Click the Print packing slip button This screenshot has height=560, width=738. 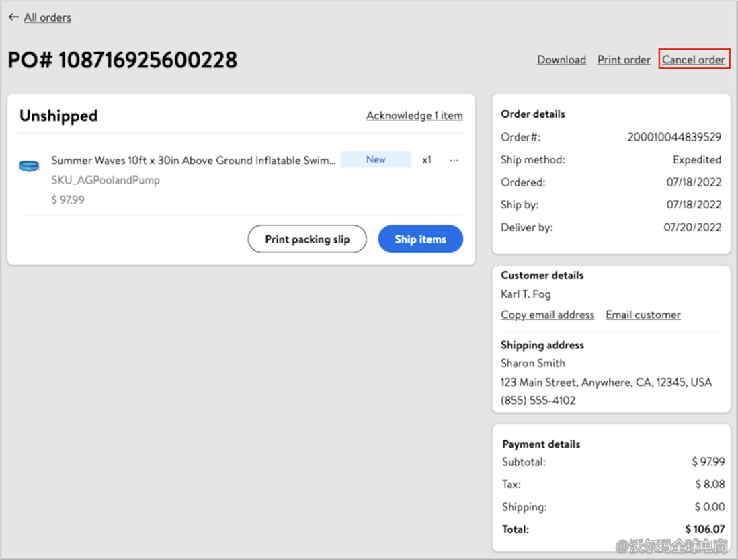pyautogui.click(x=307, y=239)
